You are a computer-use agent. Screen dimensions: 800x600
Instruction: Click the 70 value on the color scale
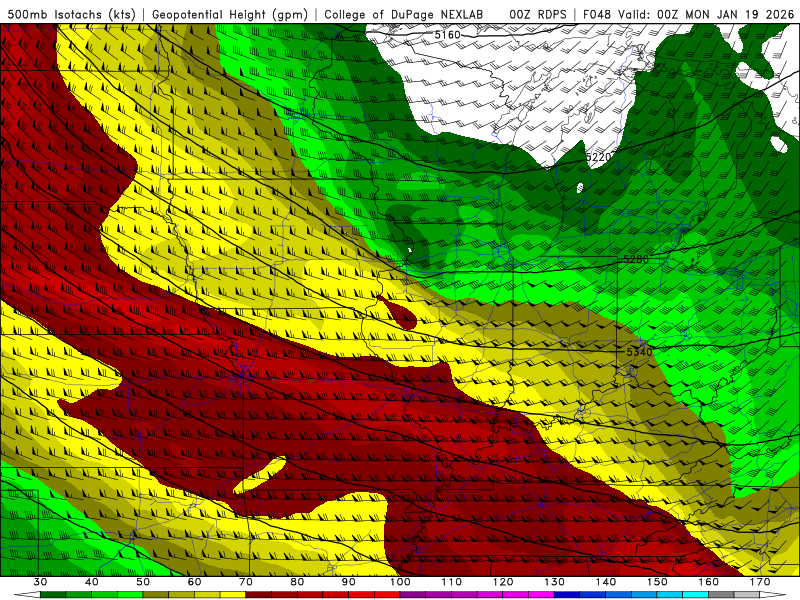[x=246, y=582]
